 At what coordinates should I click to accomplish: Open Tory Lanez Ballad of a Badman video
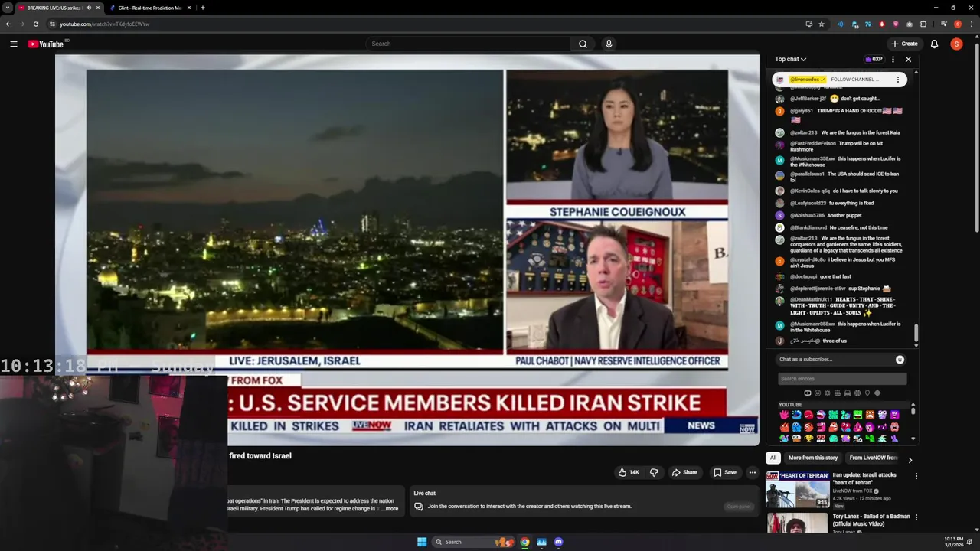871,520
